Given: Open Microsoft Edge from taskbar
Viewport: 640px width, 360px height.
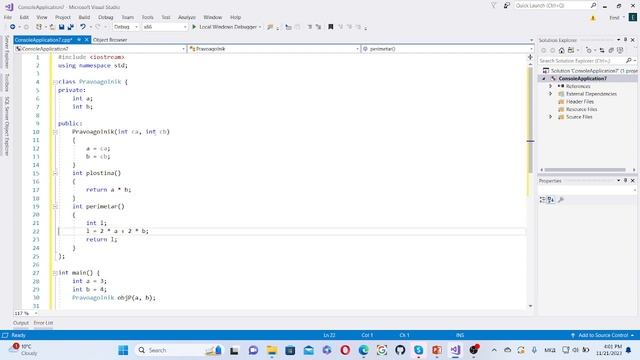Looking at the screenshot, I should (363, 350).
